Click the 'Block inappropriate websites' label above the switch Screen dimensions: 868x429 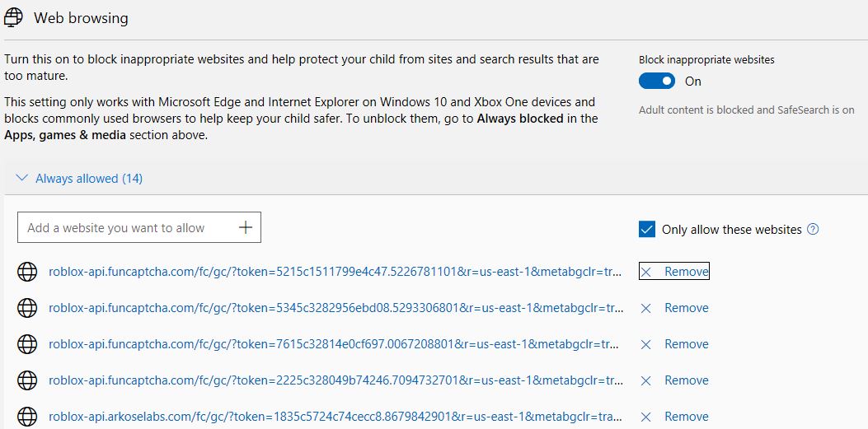(707, 60)
